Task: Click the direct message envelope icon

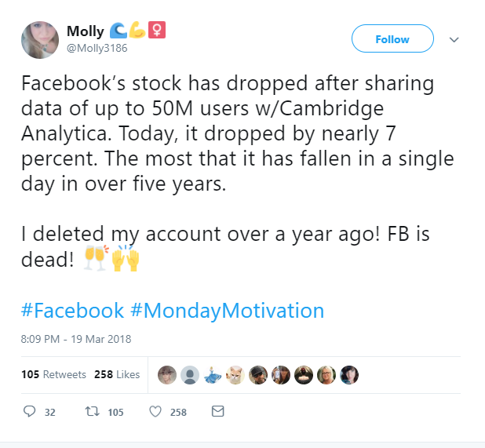Action: (218, 411)
